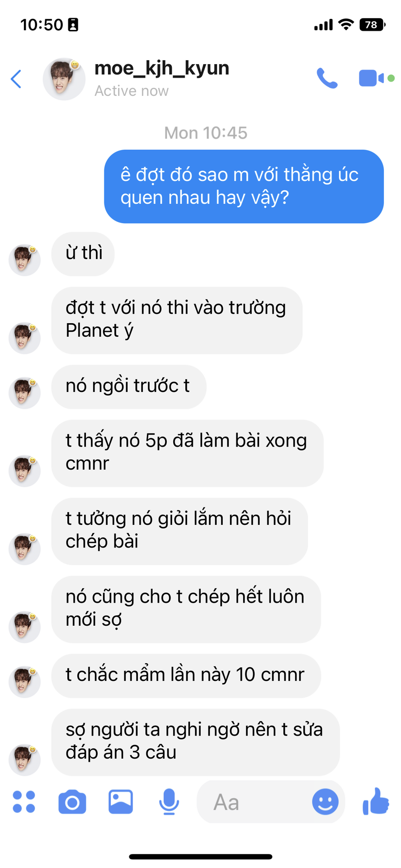Screen dimensions: 401x868
Task: Open moe_kjh_kyun's profile picture in header
Action: 64,79
